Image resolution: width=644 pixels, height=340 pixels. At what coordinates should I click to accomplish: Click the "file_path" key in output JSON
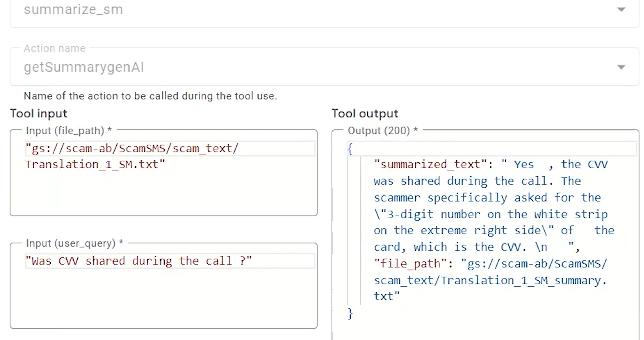point(410,264)
